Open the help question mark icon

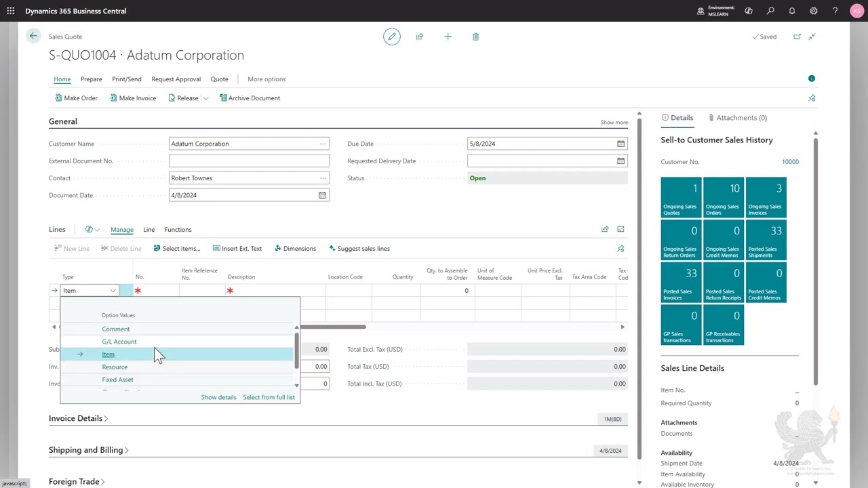[x=835, y=11]
